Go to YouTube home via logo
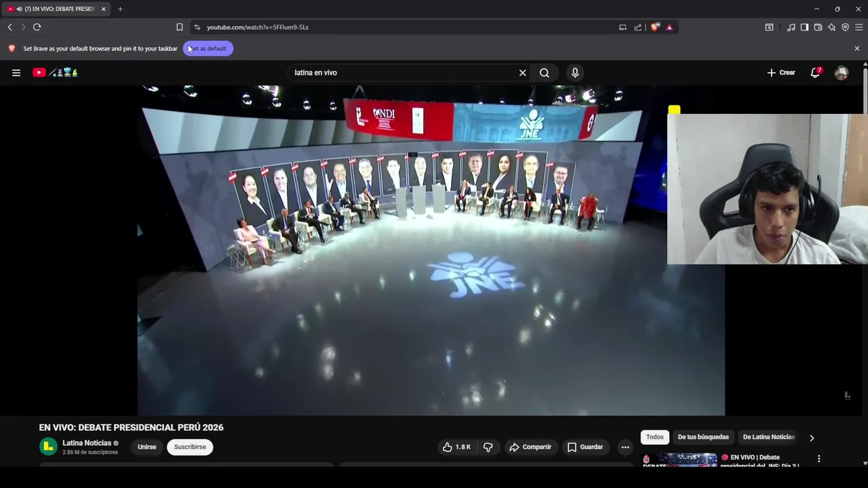This screenshot has width=868, height=488. (x=55, y=73)
